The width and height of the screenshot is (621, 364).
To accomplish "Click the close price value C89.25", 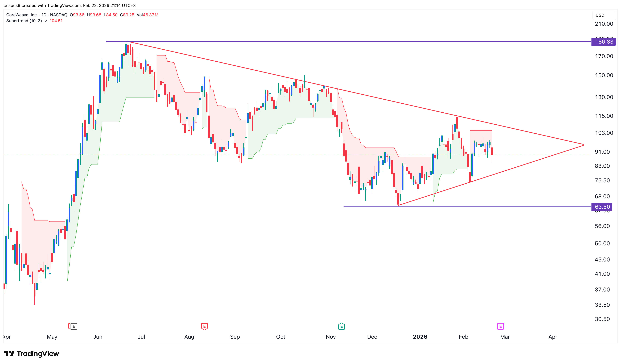I will coord(127,15).
